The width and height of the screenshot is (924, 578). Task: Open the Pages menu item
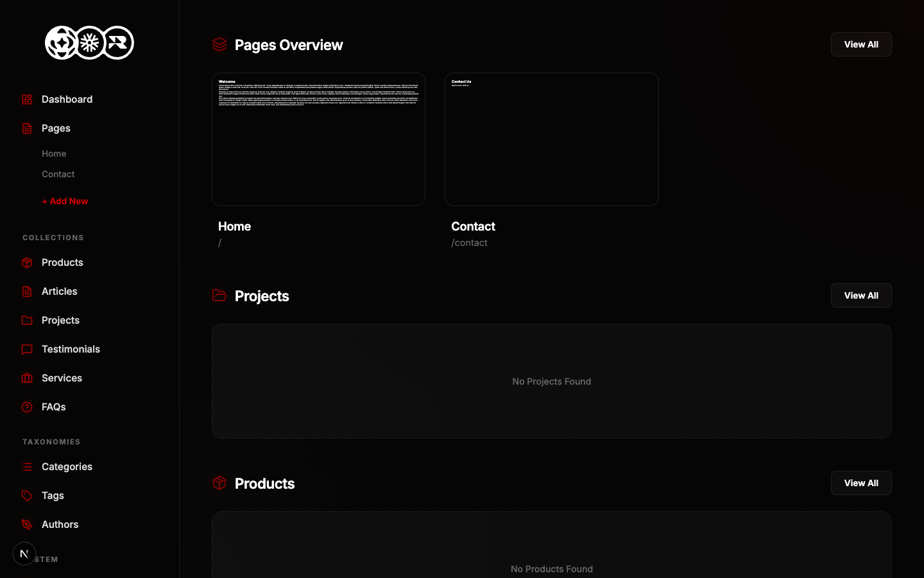pyautogui.click(x=56, y=128)
